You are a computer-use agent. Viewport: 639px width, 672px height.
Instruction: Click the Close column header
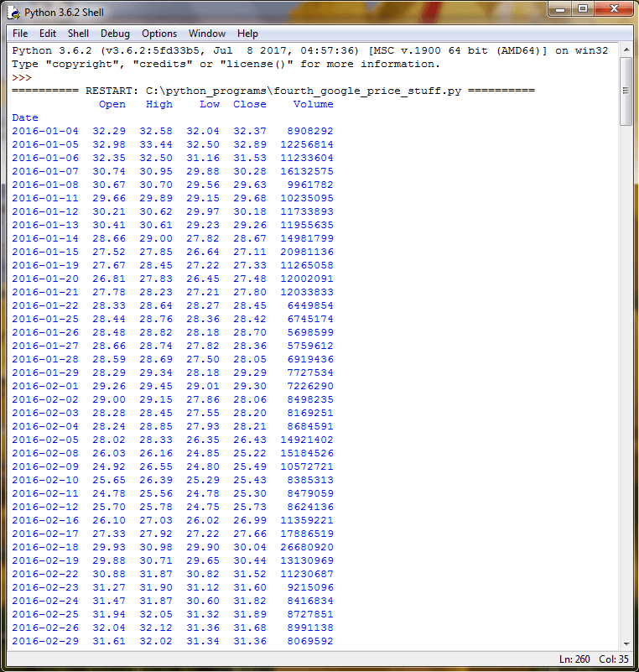pyautogui.click(x=250, y=104)
